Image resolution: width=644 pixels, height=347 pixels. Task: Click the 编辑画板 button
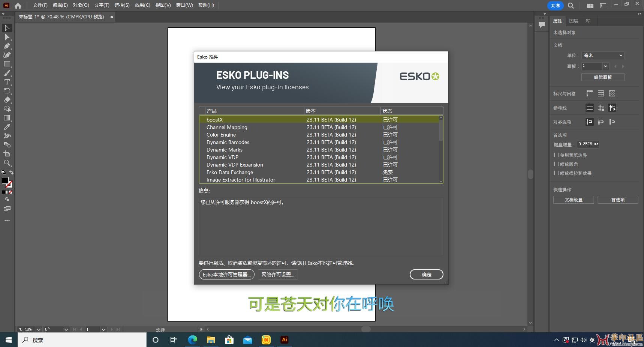tap(603, 77)
